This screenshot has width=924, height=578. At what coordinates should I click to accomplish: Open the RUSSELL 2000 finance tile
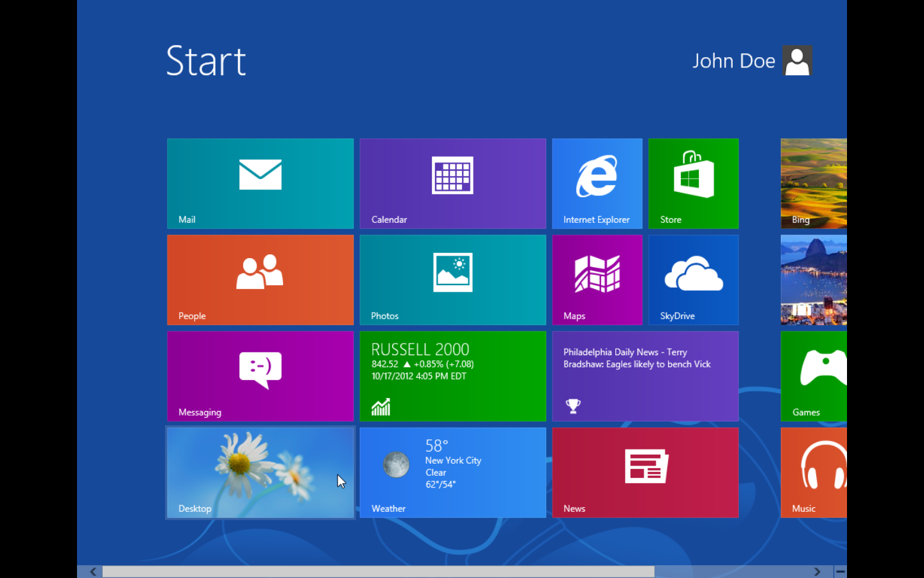452,376
